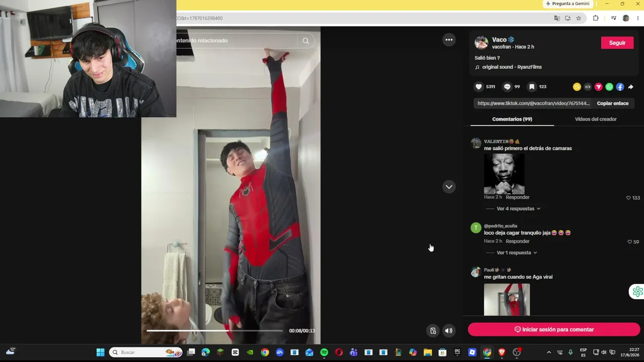Click the search magnifier over the video
This screenshot has width=644, height=362.
click(x=305, y=41)
